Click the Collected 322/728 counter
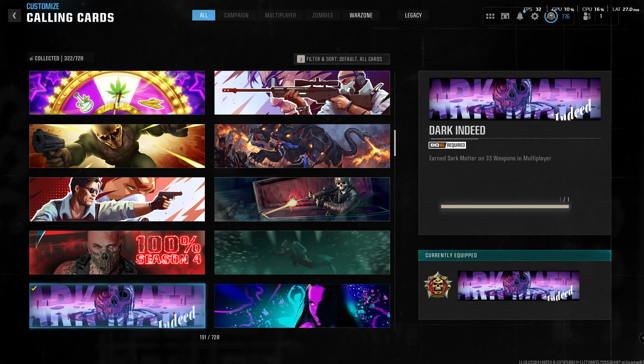This screenshot has width=644, height=364. pos(61,58)
